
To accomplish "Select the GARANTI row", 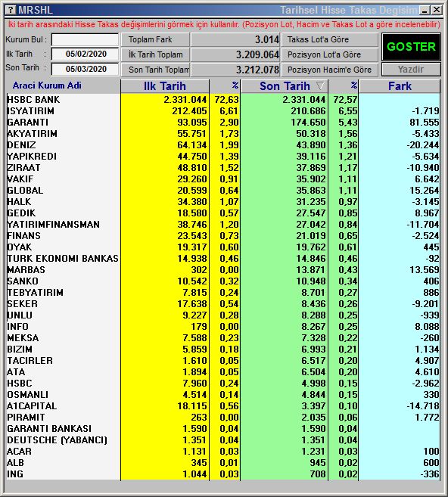I will coord(223,123).
